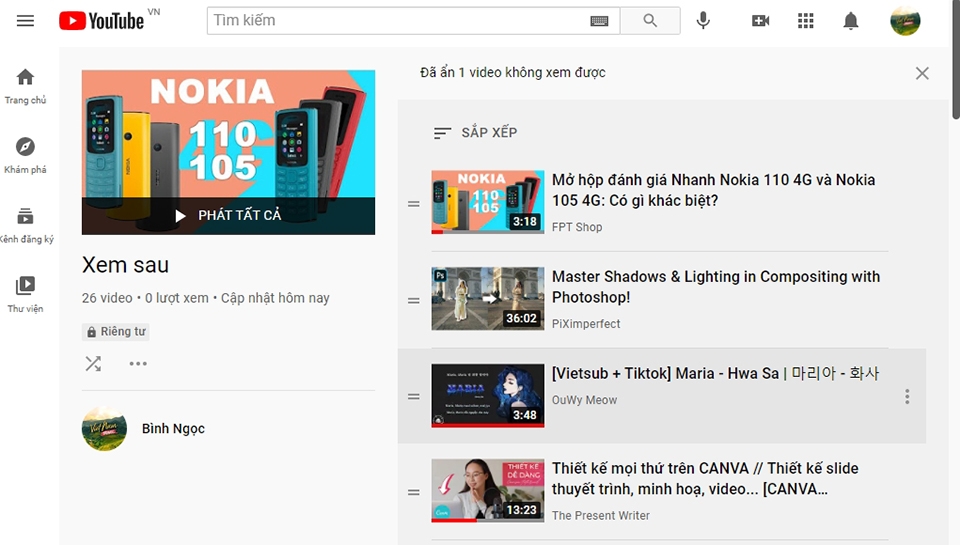Image resolution: width=960 pixels, height=545 pixels.
Task: Open title [Vietsub + Tiktok] Maria
Action: point(715,373)
